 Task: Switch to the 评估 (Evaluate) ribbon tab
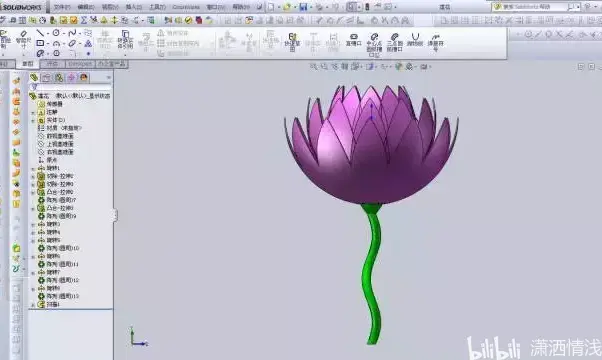pos(51,64)
